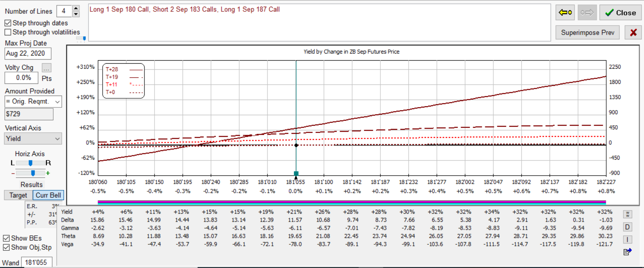Click the Delta row label in the table
644x268 pixels.
pos(68,220)
